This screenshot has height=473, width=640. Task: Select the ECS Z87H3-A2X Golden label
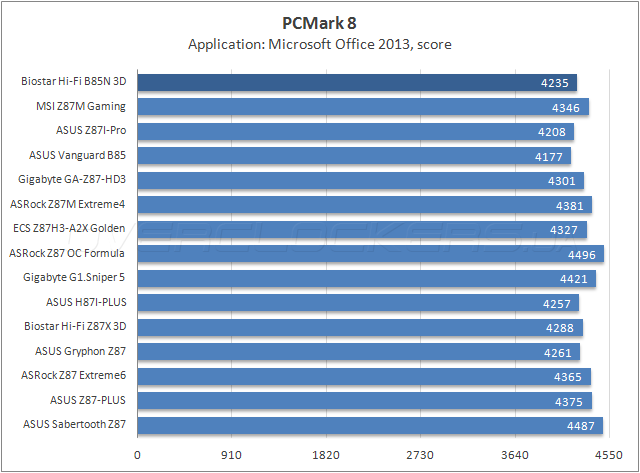click(69, 229)
